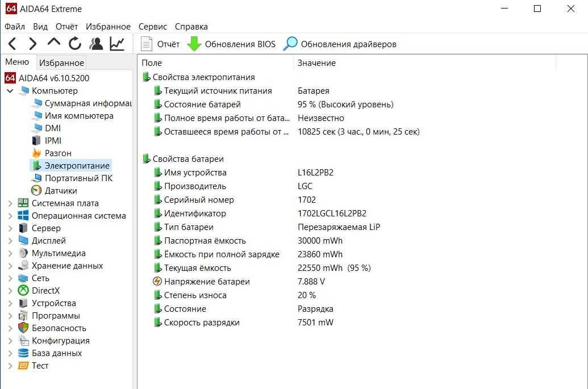Select the Серийный номер row

pos(199,200)
